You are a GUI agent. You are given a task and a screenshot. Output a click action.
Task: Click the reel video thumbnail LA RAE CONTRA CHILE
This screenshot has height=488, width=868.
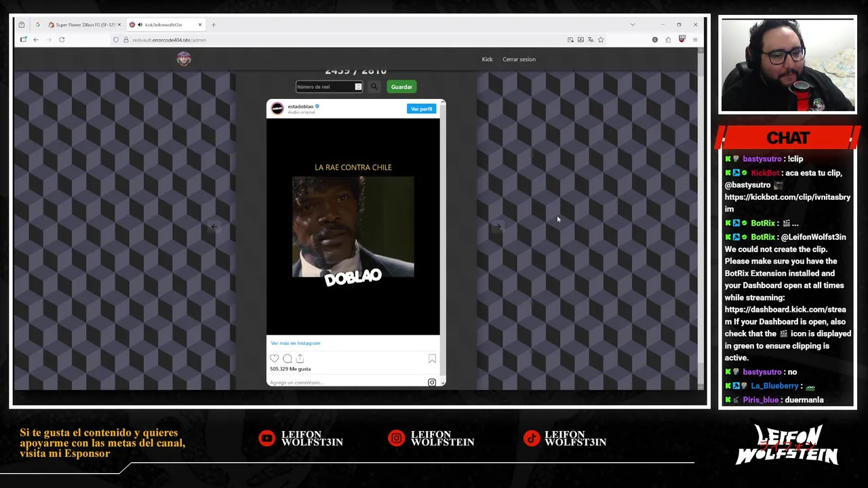[x=353, y=226]
